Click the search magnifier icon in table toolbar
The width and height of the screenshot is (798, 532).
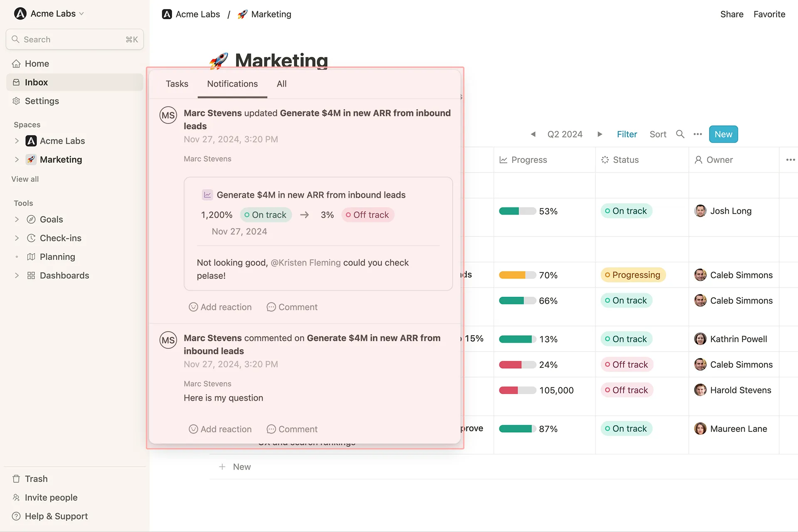click(680, 134)
